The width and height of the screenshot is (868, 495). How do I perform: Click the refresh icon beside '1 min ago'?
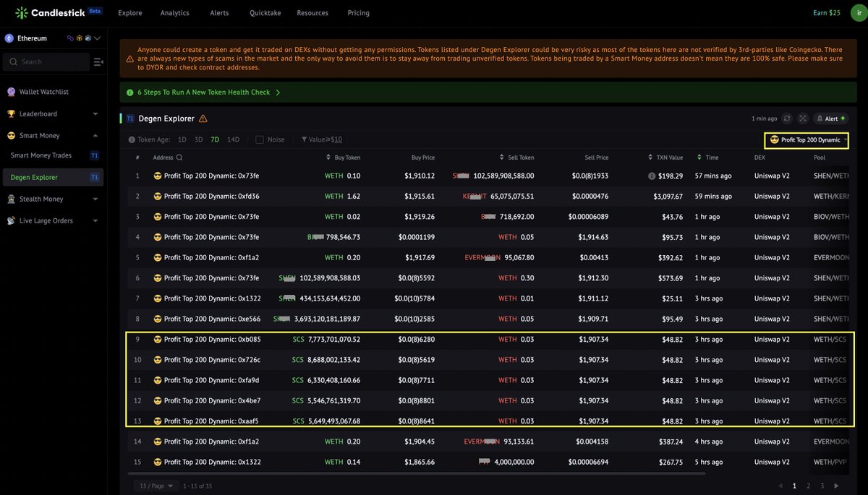(x=787, y=119)
